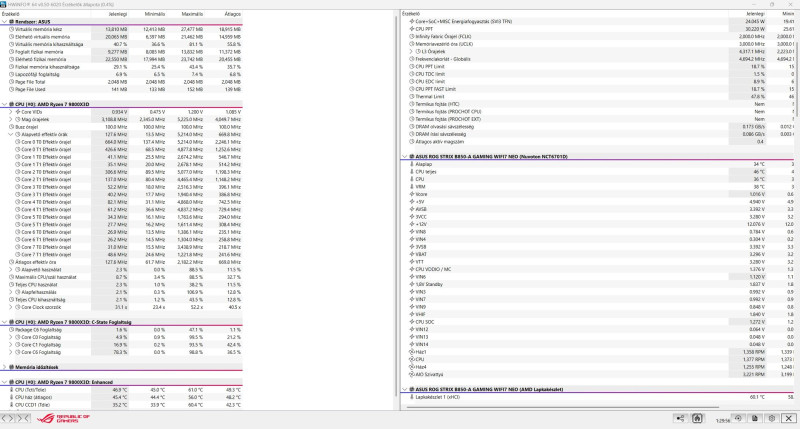Click the fan icon of AIO Szivattyú row
Viewport: 800px width, 429px height.
pos(412,374)
